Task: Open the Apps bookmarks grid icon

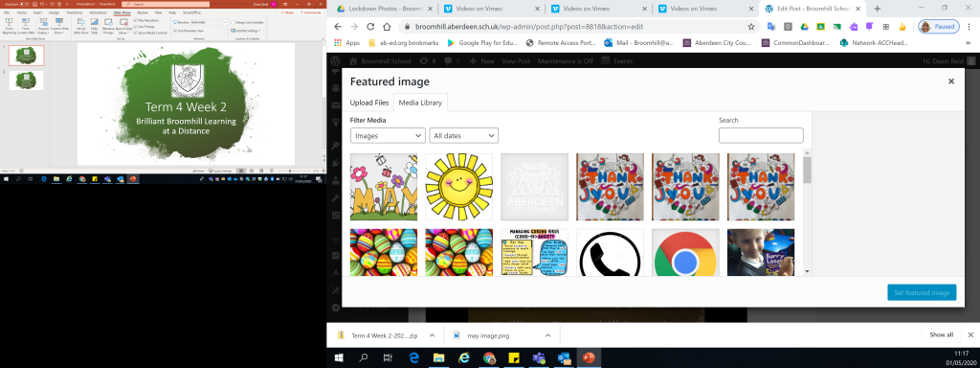Action: point(338,42)
